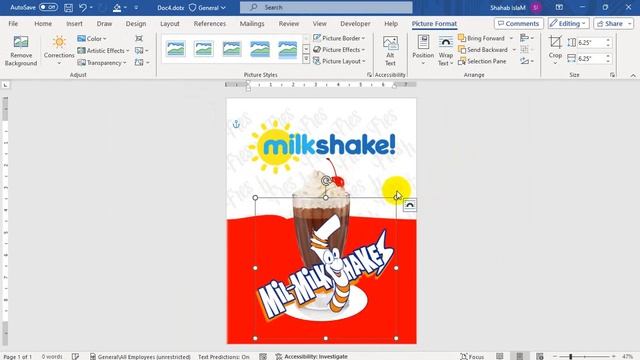Open the Bring Forward dropdown arrow
Image resolution: width=640 pixels, height=360 pixels.
click(x=511, y=38)
